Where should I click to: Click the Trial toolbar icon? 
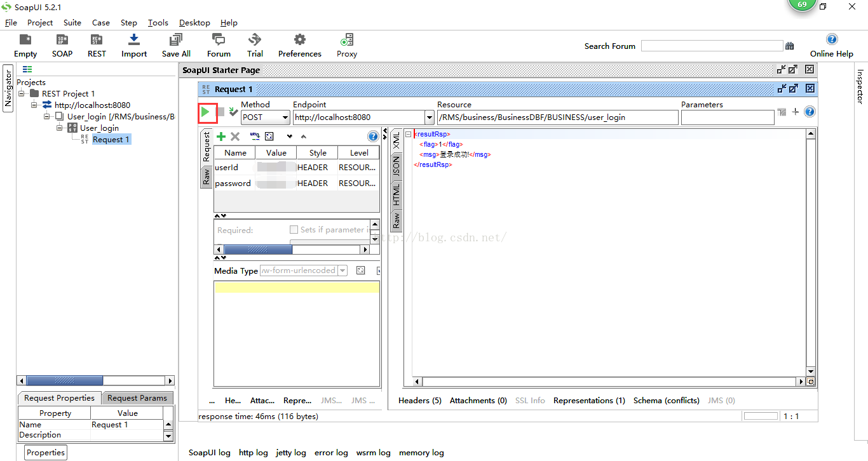tap(255, 46)
